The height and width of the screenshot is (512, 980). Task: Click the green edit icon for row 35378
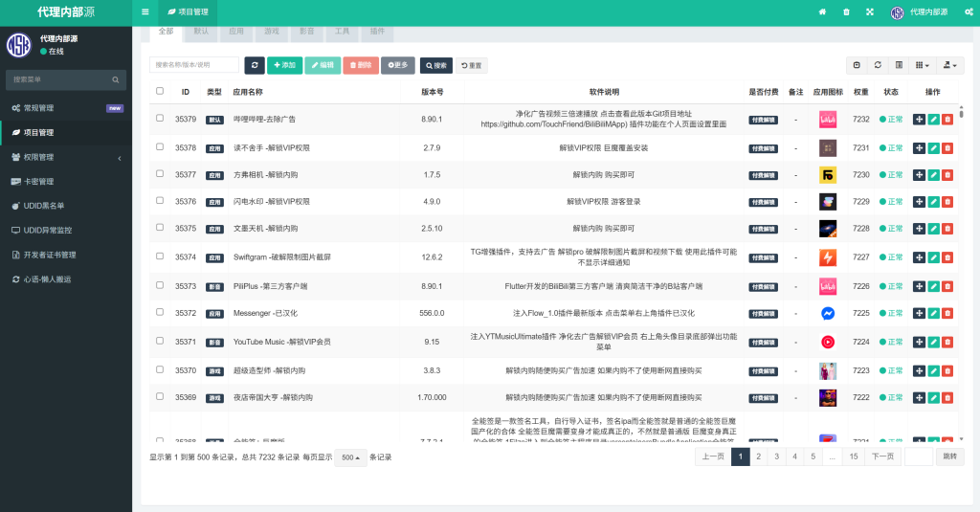[934, 148]
